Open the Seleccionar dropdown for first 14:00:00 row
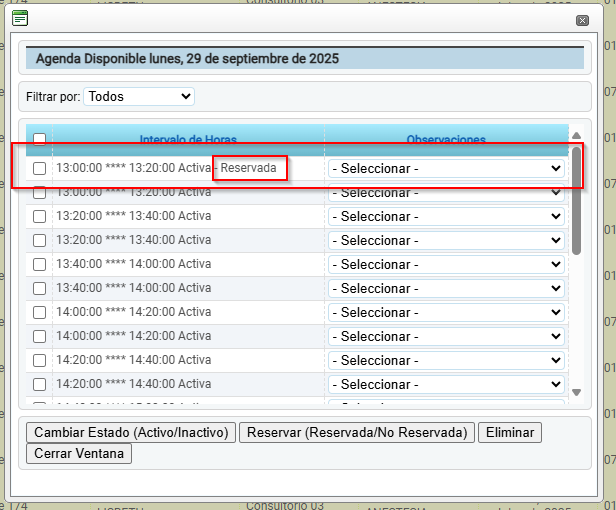The height and width of the screenshot is (510, 616). click(446, 312)
